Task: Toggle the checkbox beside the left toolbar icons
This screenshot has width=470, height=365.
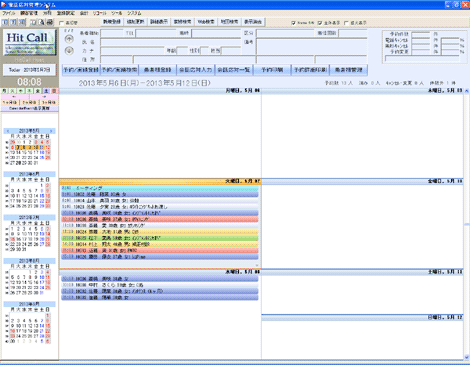Action: click(x=61, y=23)
